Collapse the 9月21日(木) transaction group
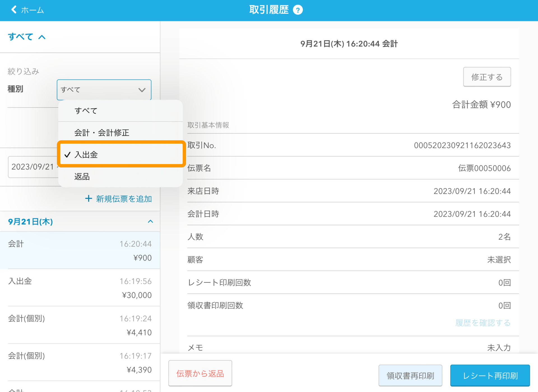Image resolution: width=538 pixels, height=392 pixels. pos(150,221)
